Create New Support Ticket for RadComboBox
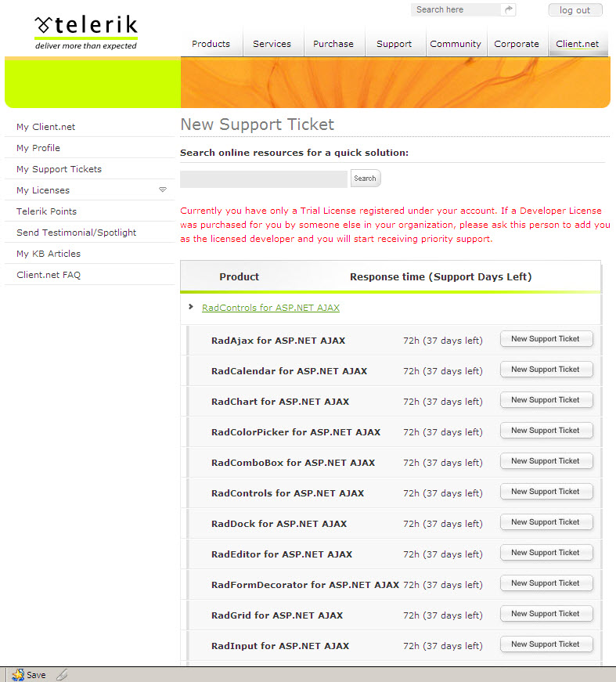 click(546, 461)
